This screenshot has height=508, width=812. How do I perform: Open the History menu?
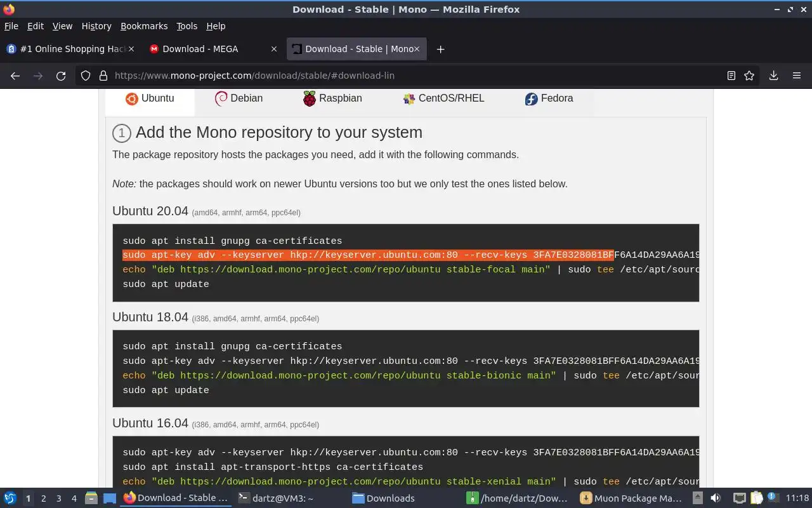point(96,26)
